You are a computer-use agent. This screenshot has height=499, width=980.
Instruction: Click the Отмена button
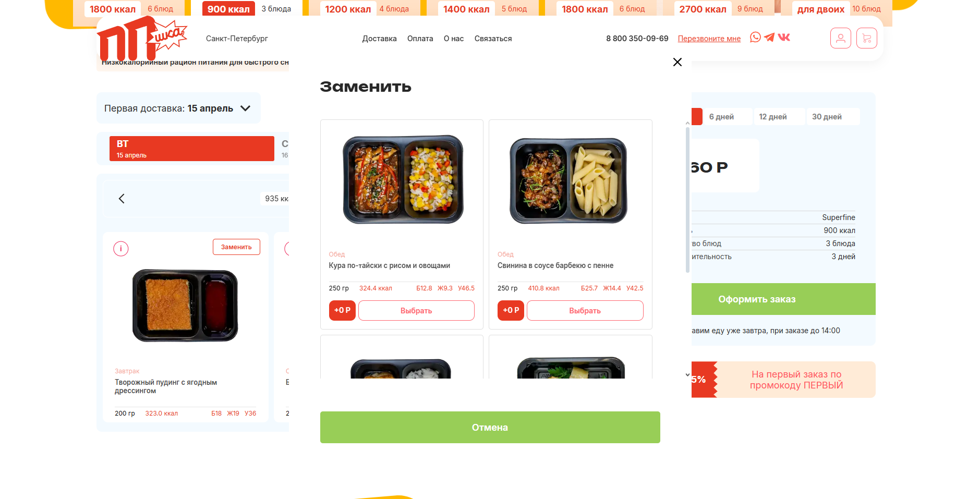pyautogui.click(x=490, y=428)
